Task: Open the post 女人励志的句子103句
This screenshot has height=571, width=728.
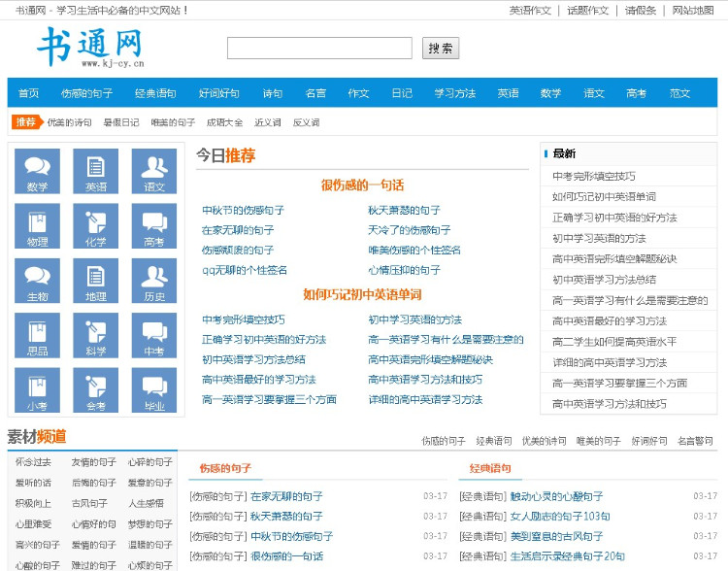Action: (x=560, y=517)
